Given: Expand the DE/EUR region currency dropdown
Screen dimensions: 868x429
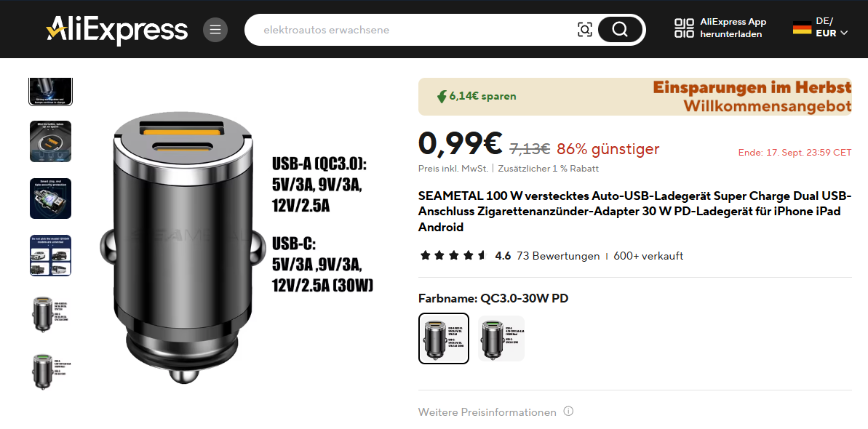Looking at the screenshot, I should [832, 27].
